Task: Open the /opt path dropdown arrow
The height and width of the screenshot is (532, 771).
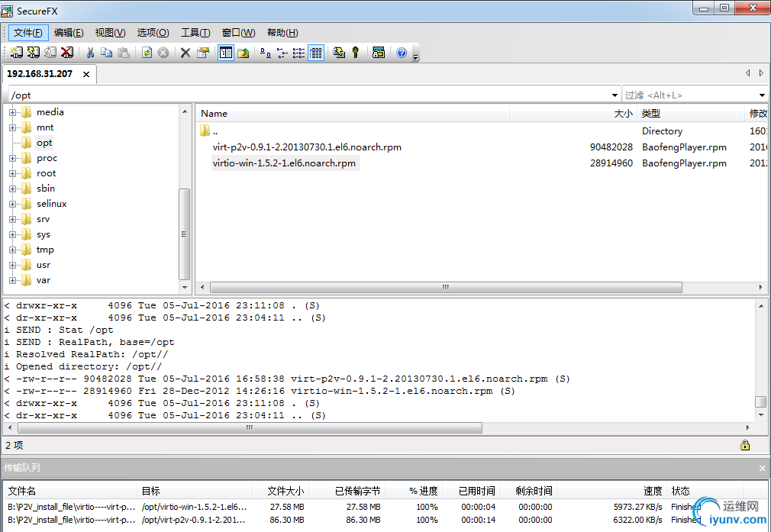Action: click(x=615, y=95)
